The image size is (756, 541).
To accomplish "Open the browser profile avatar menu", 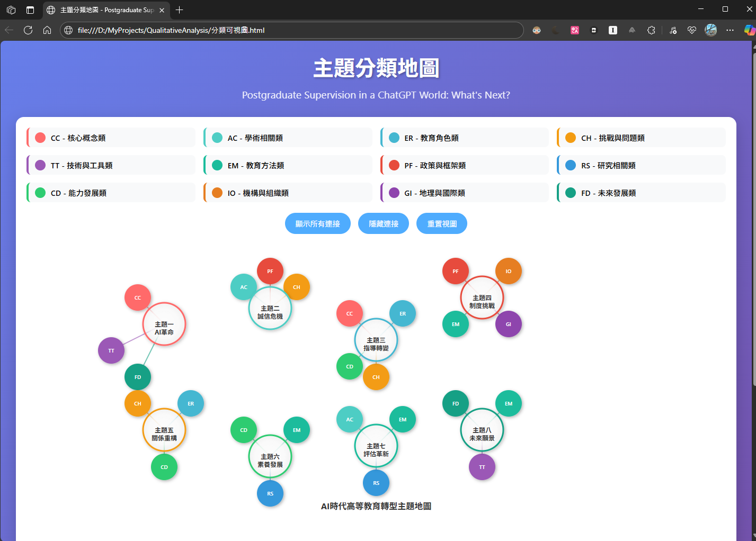I will tap(710, 30).
